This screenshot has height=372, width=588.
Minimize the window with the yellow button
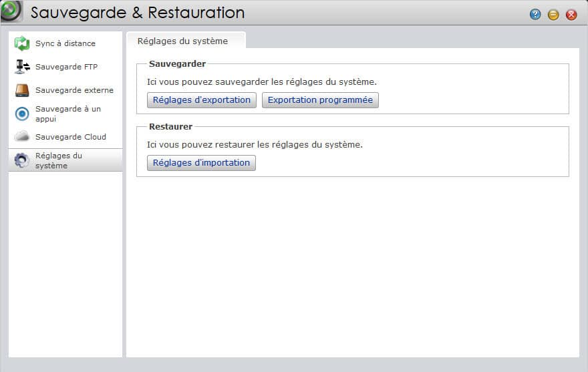point(553,15)
